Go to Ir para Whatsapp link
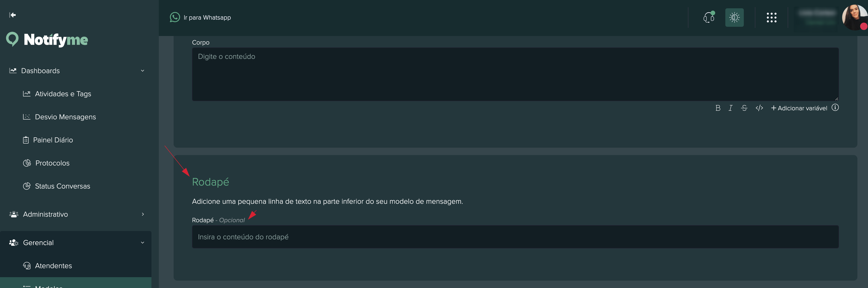 click(x=207, y=18)
